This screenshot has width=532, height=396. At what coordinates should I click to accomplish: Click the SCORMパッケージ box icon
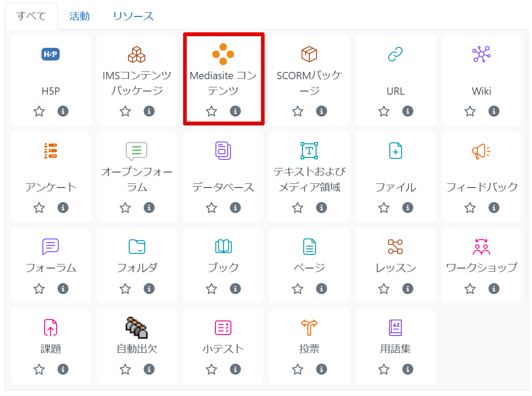(309, 55)
